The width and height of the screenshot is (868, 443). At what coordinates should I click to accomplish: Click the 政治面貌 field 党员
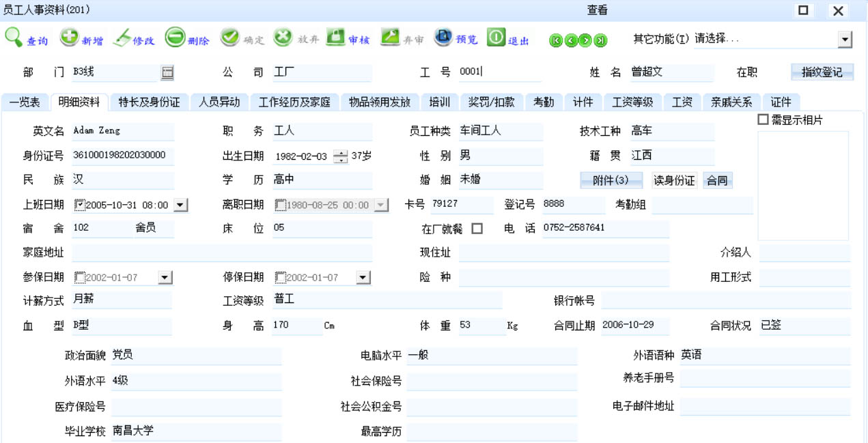[196, 356]
